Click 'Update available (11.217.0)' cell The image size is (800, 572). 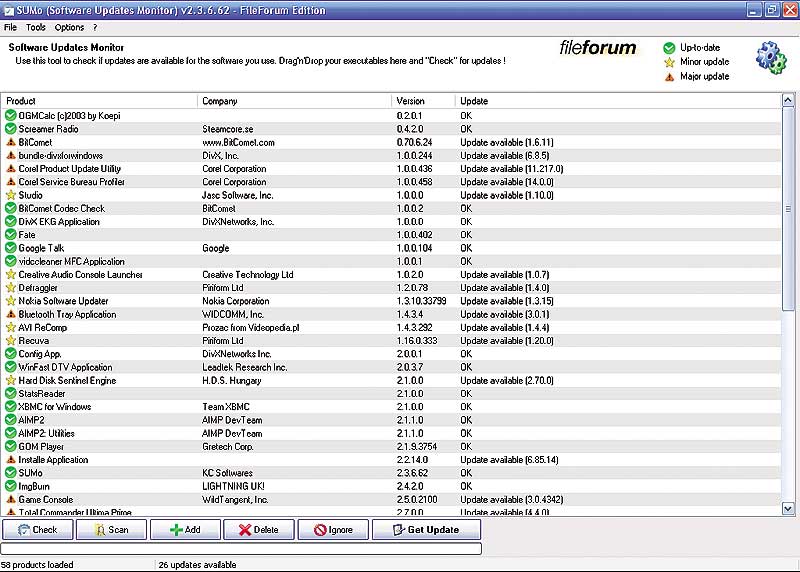pos(512,168)
